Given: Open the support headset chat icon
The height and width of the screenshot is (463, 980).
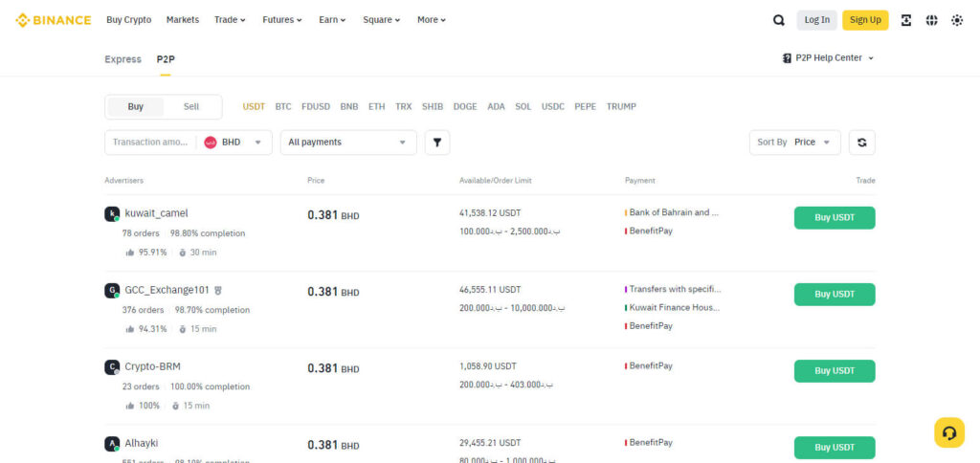Looking at the screenshot, I should (x=948, y=432).
